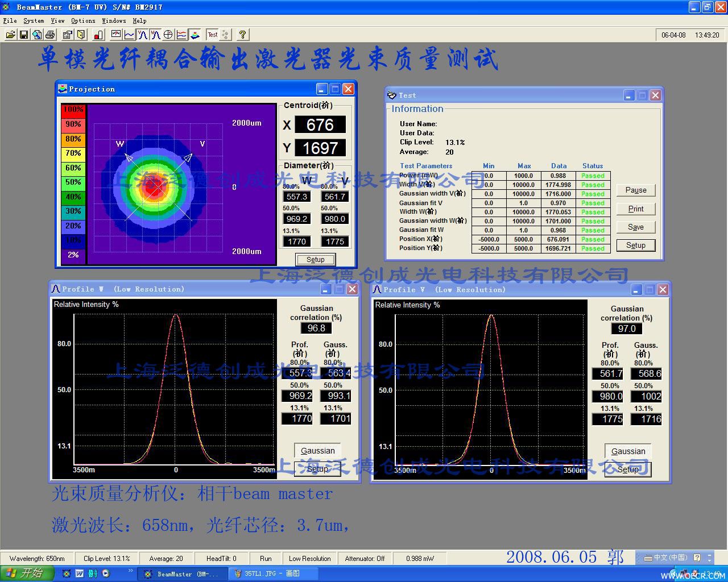Screen dimensions: 728x582
Task: Click Attenuator: Off in status bar
Action: click(365, 559)
